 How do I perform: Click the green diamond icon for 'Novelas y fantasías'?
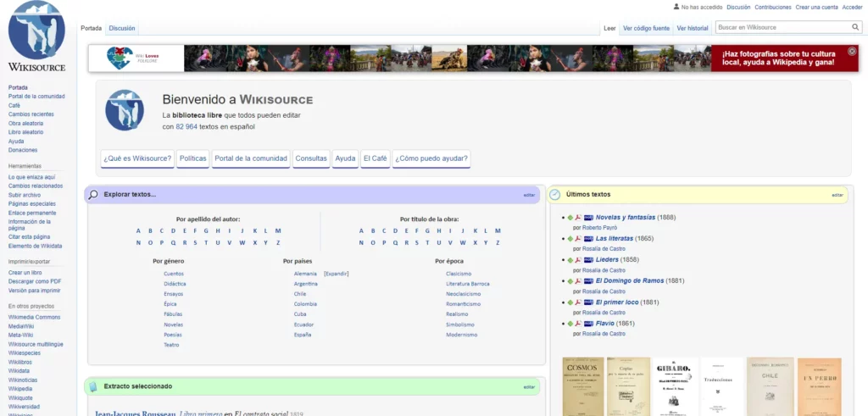pyautogui.click(x=570, y=218)
